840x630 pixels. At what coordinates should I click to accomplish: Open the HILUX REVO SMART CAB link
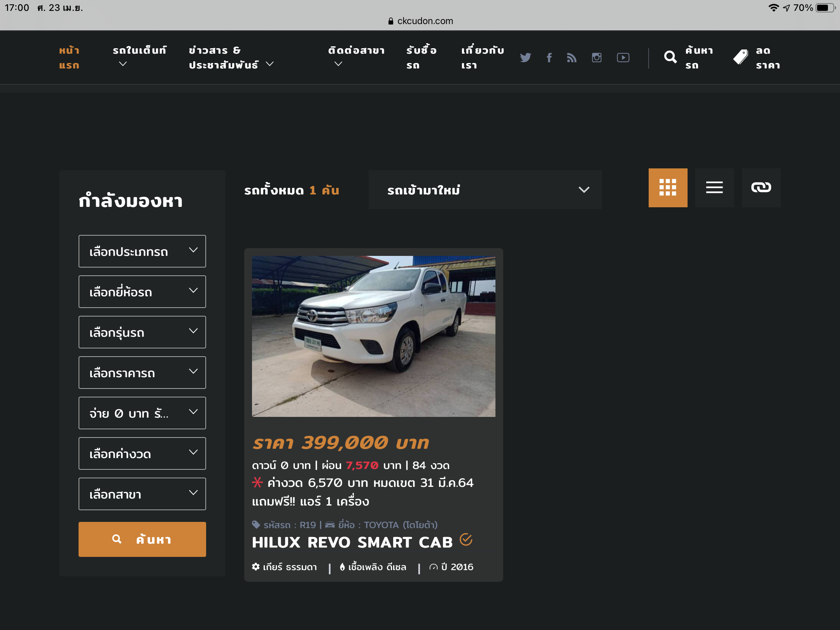352,542
